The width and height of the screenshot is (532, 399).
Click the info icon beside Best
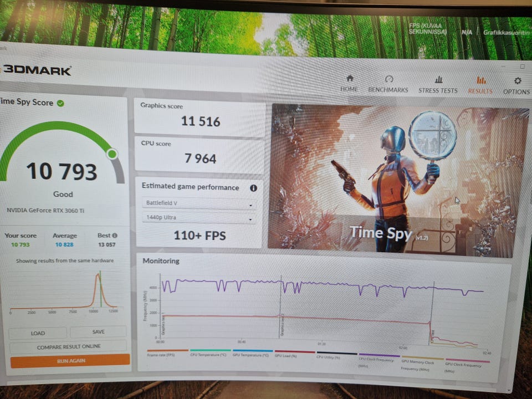tap(115, 236)
